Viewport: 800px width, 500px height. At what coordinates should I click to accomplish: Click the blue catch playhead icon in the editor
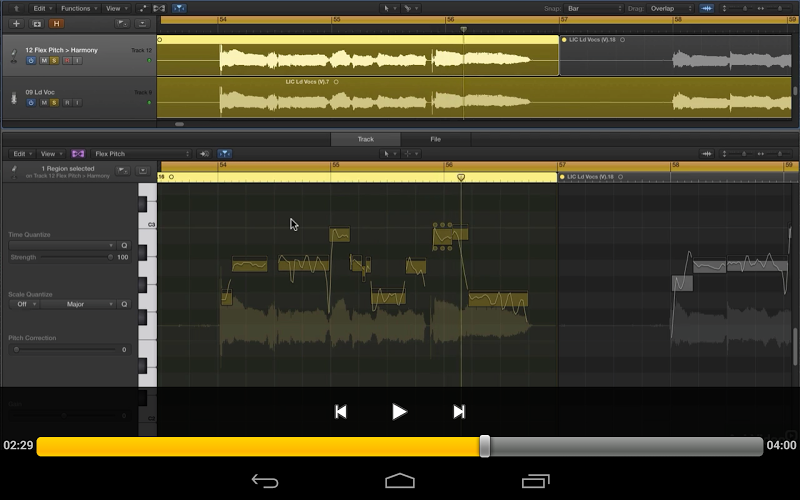tap(224, 154)
